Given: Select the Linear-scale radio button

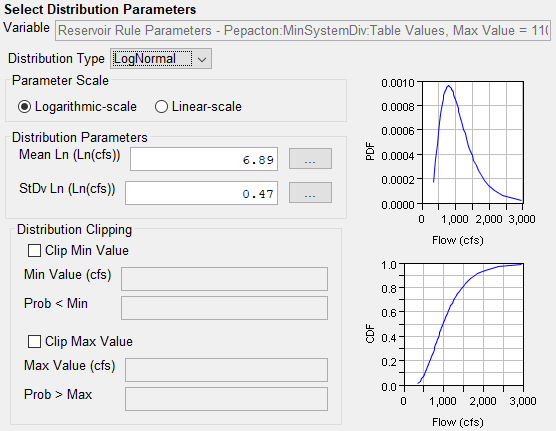Looking at the screenshot, I should click(x=161, y=106).
